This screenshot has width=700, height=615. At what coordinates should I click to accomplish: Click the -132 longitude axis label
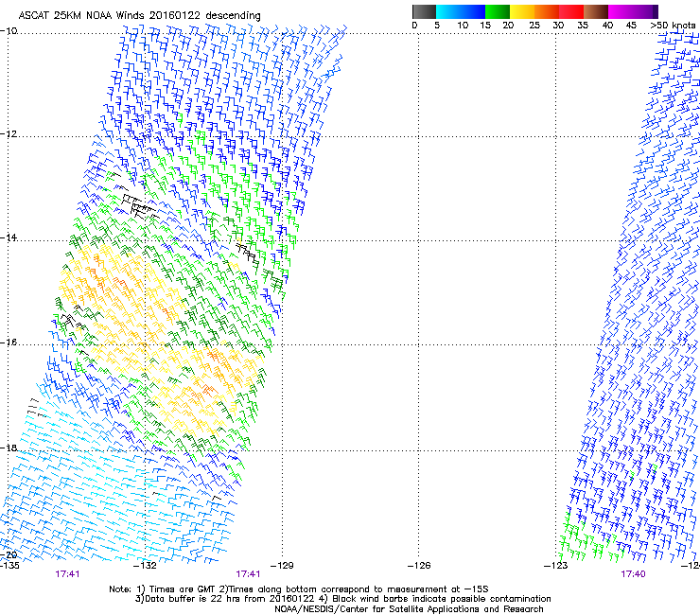click(x=146, y=566)
